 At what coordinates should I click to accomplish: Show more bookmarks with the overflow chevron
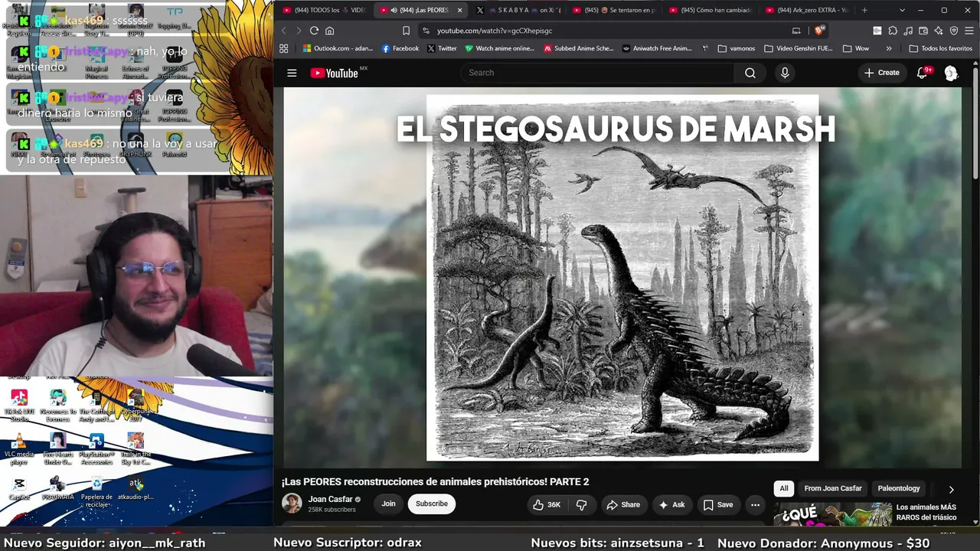point(889,48)
